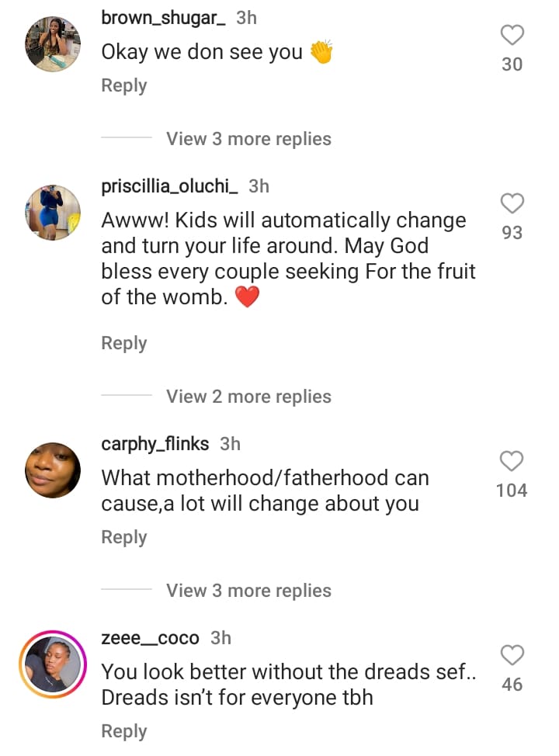Reply to priscillia_oluchi_'s comment
The image size is (559, 756).
point(124,343)
